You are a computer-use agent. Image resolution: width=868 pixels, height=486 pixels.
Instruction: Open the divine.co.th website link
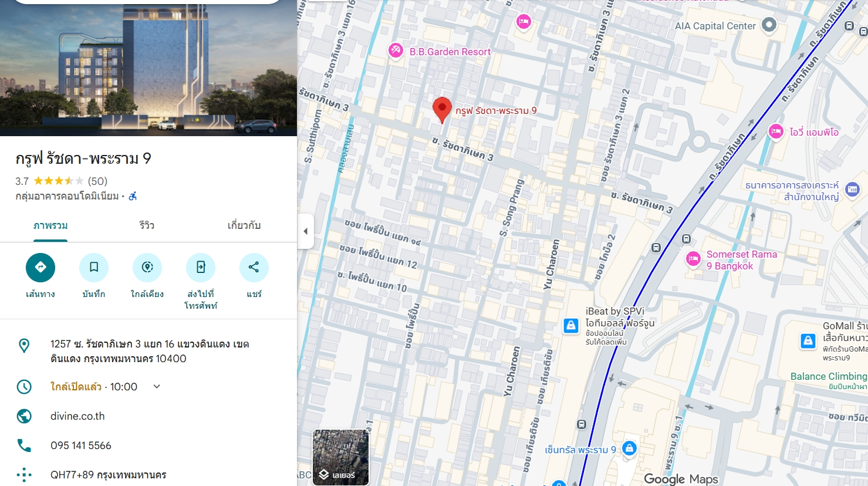77,416
